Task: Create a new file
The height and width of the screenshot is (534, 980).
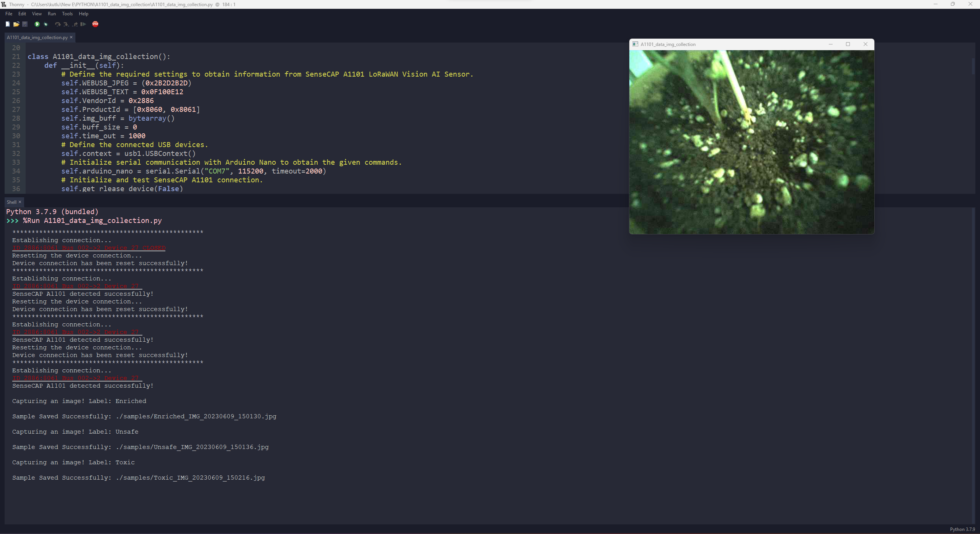Action: click(7, 24)
